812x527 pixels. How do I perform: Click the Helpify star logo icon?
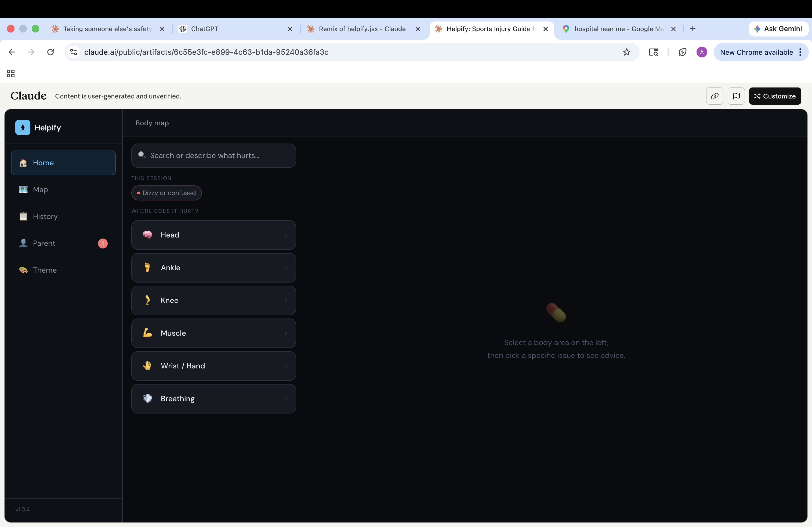pos(23,127)
